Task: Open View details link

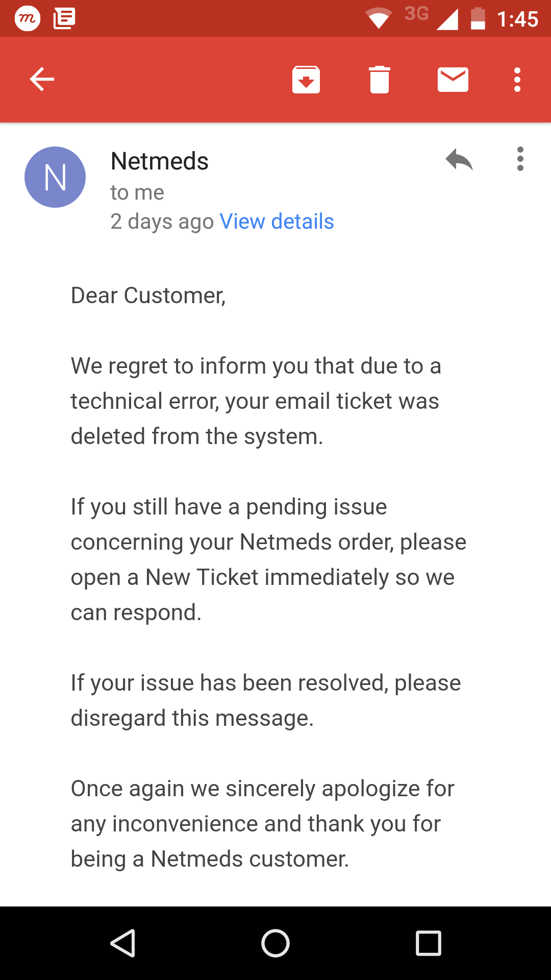Action: (277, 222)
